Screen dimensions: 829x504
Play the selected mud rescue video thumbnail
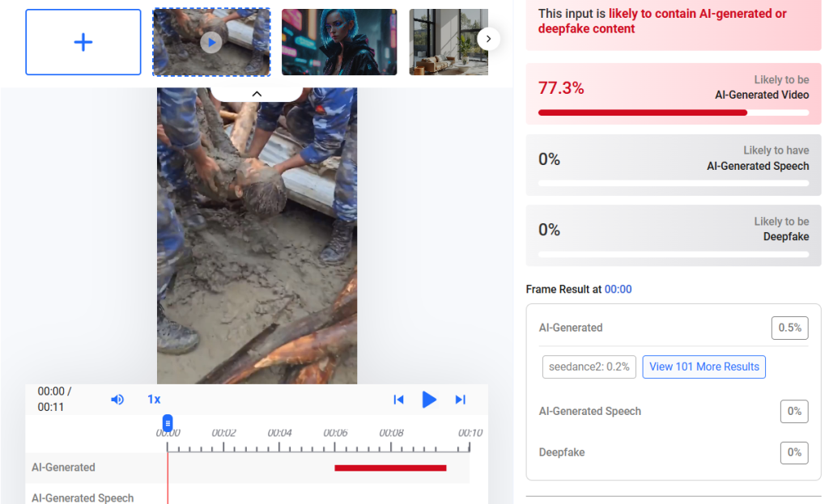pos(211,42)
